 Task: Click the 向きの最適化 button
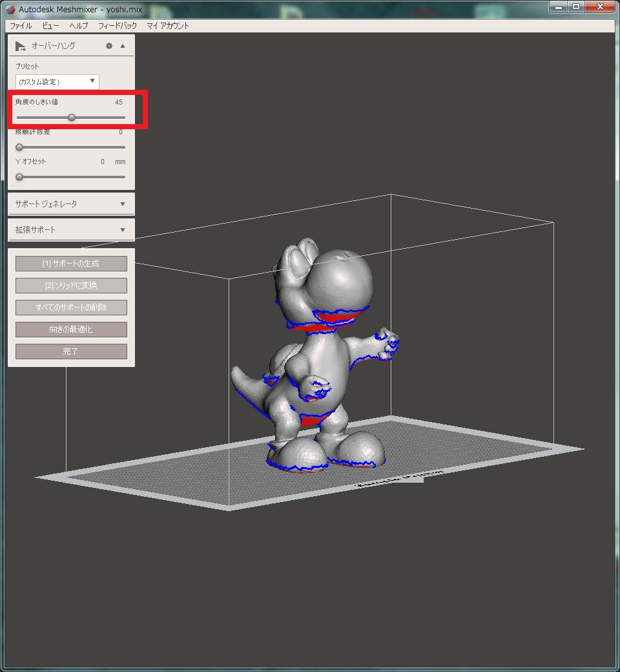tap(71, 330)
